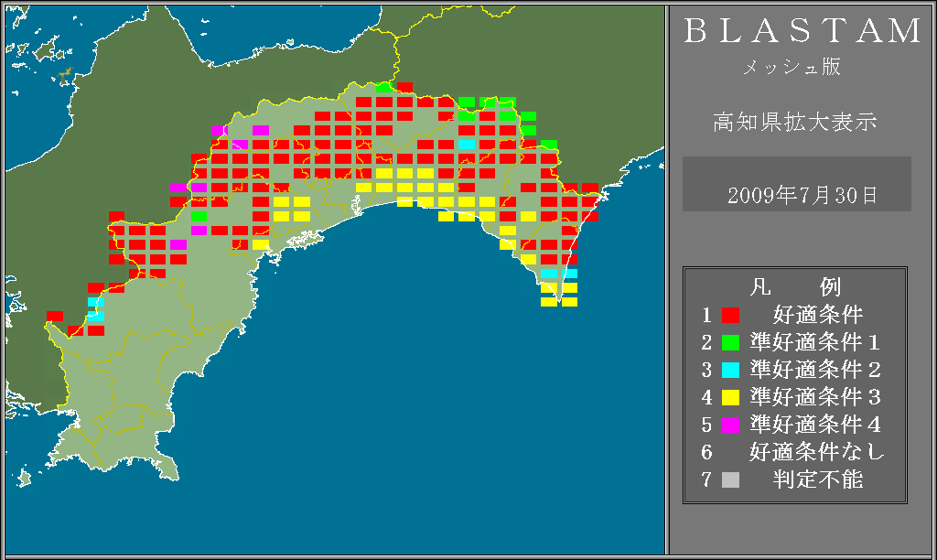Click the 好適条件 legend label

pyautogui.click(x=818, y=315)
